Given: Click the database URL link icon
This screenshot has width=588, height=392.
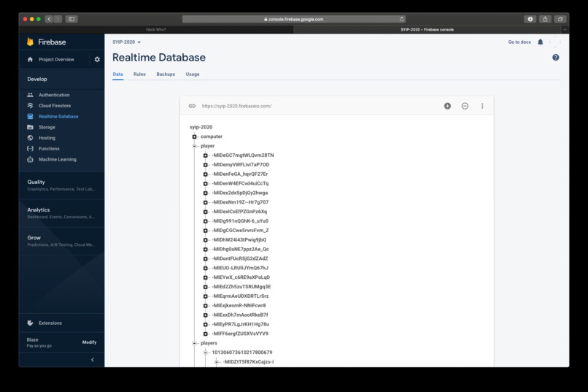Looking at the screenshot, I should 192,106.
